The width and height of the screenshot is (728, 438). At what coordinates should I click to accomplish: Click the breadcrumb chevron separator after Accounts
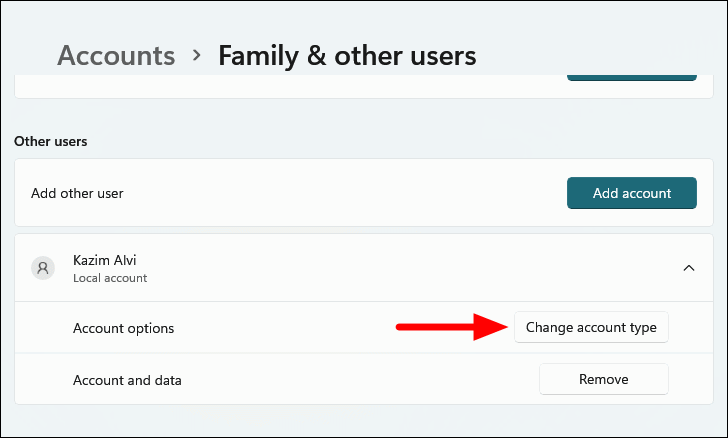tap(197, 55)
